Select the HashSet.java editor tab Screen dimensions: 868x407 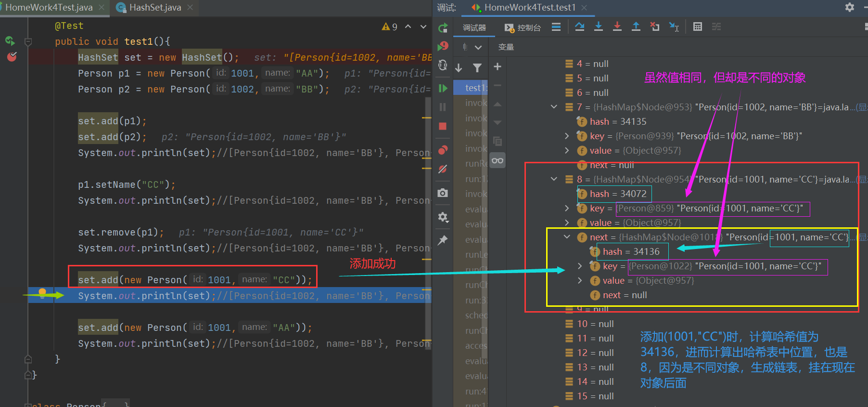(x=155, y=7)
